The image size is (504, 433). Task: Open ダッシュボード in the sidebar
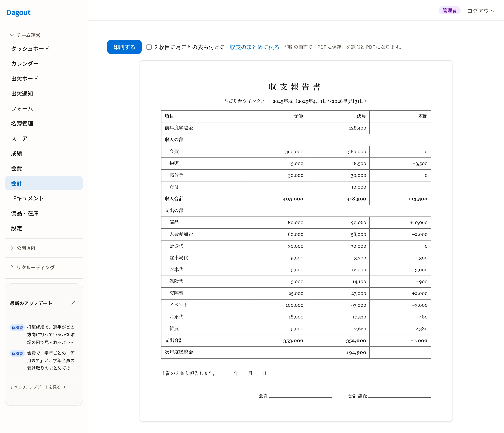coord(44,49)
